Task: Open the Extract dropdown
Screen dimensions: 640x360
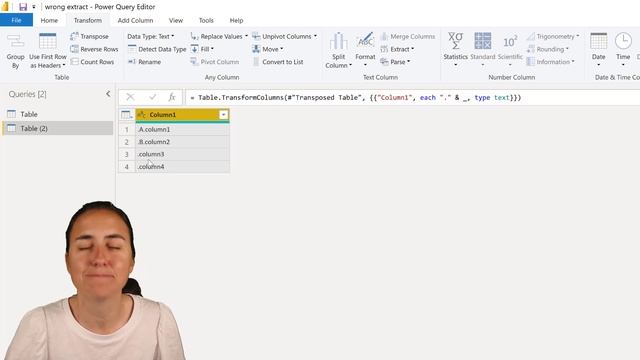Action: click(397, 49)
